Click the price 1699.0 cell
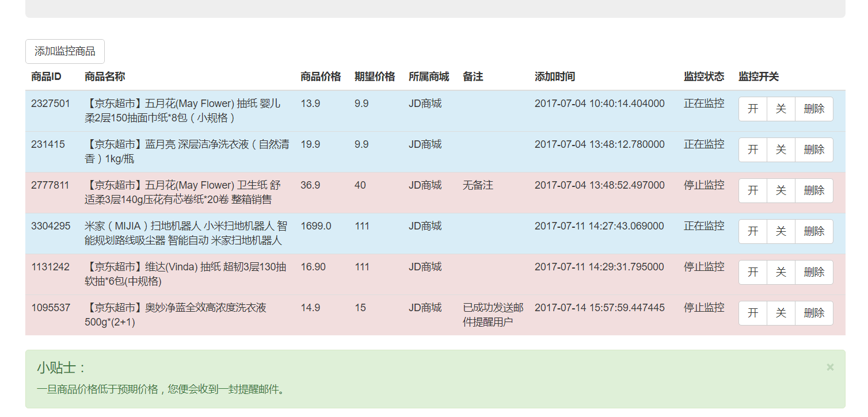The width and height of the screenshot is (868, 417). coord(316,226)
